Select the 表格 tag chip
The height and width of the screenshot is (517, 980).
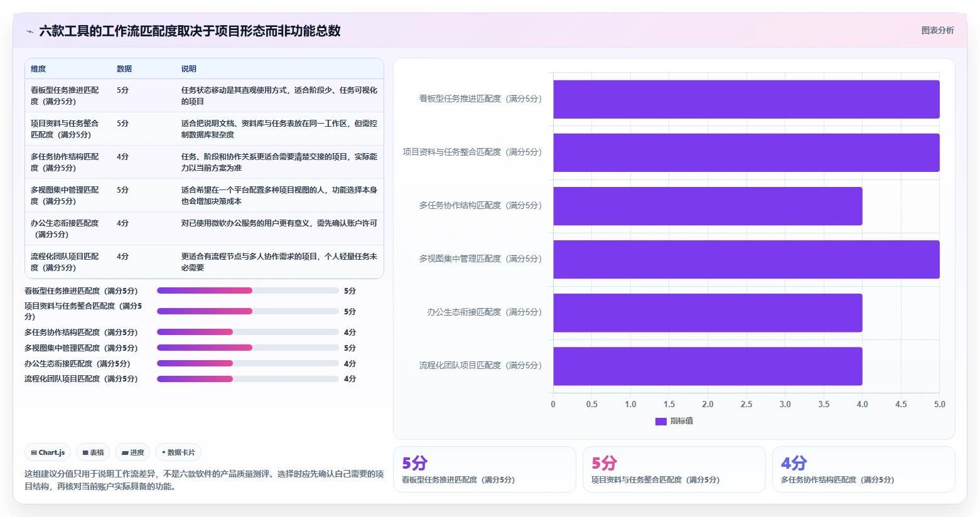93,452
